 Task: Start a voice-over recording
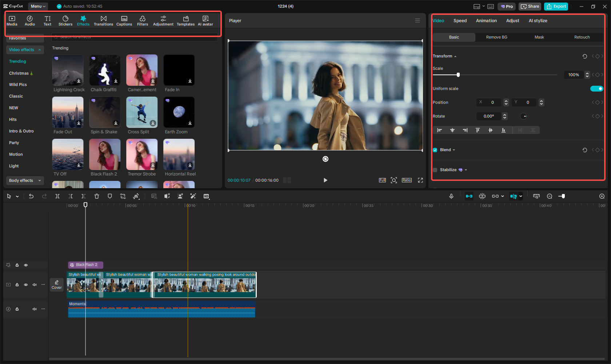451,196
